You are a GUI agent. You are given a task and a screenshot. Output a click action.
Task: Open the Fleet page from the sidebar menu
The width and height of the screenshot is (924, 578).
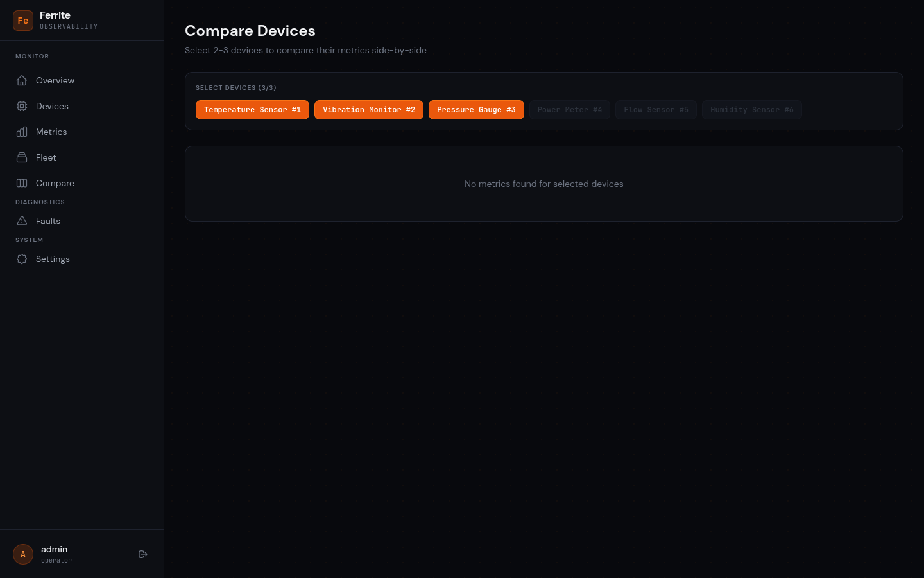tap(46, 157)
